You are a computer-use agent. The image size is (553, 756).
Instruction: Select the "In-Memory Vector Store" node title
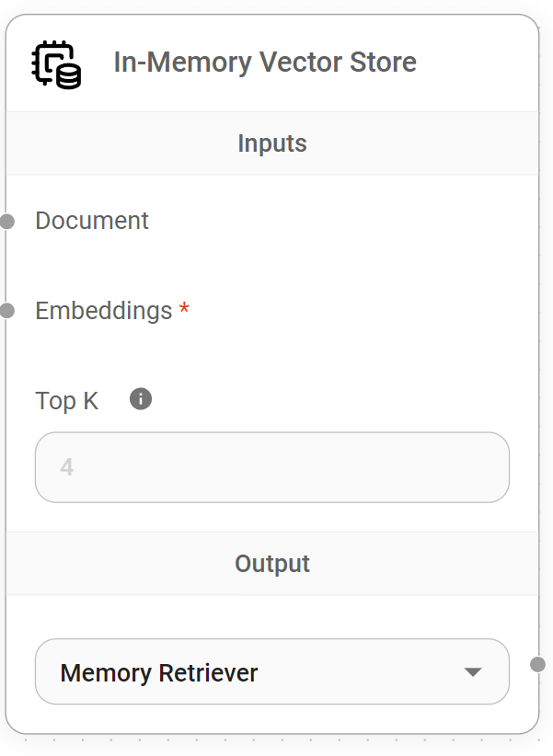click(x=265, y=63)
